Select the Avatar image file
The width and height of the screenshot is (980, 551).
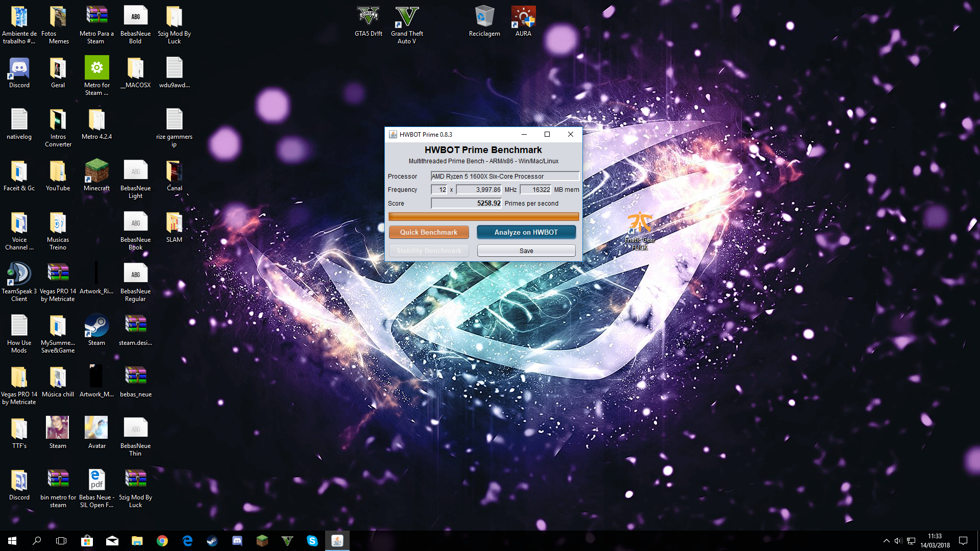click(96, 433)
